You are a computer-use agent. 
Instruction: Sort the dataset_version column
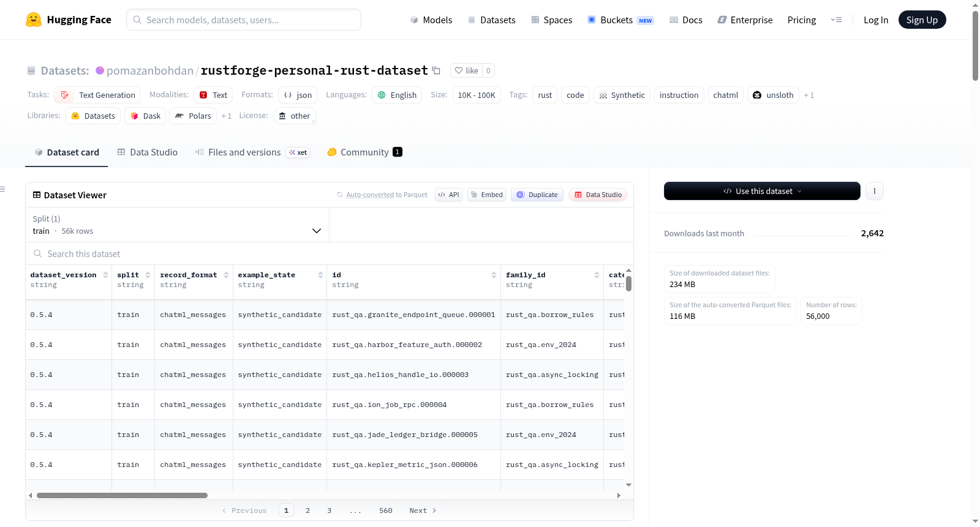(105, 275)
